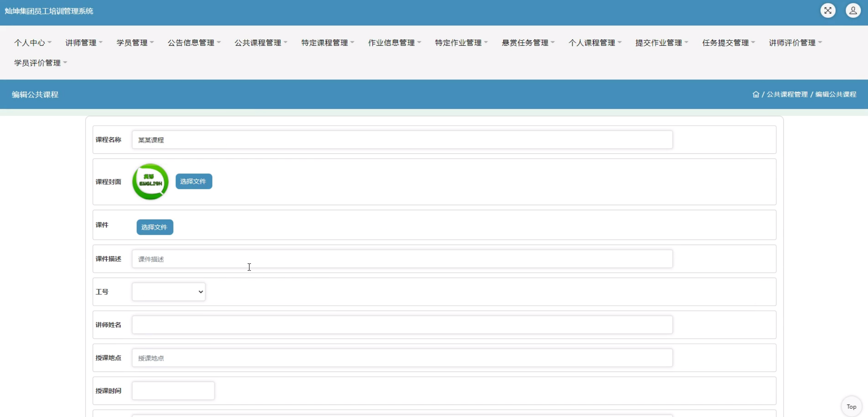Click the 课件描述 text field

[402, 259]
